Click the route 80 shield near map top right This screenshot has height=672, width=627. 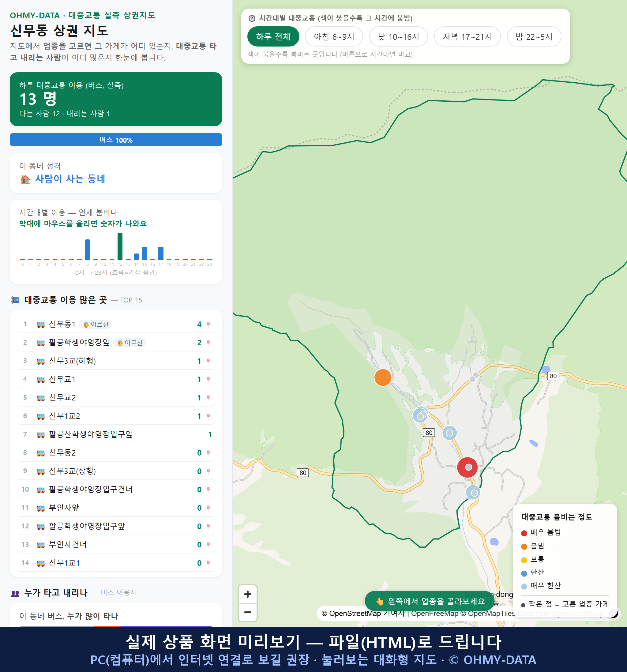tap(553, 376)
